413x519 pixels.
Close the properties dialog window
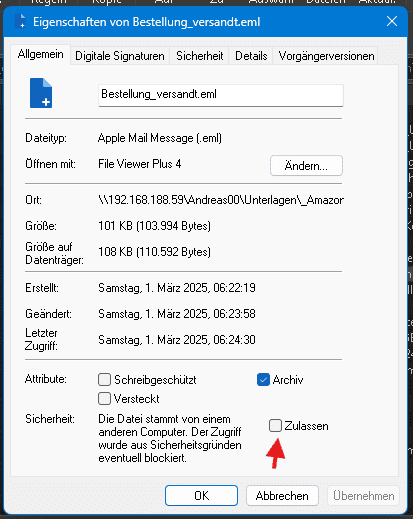coord(392,21)
